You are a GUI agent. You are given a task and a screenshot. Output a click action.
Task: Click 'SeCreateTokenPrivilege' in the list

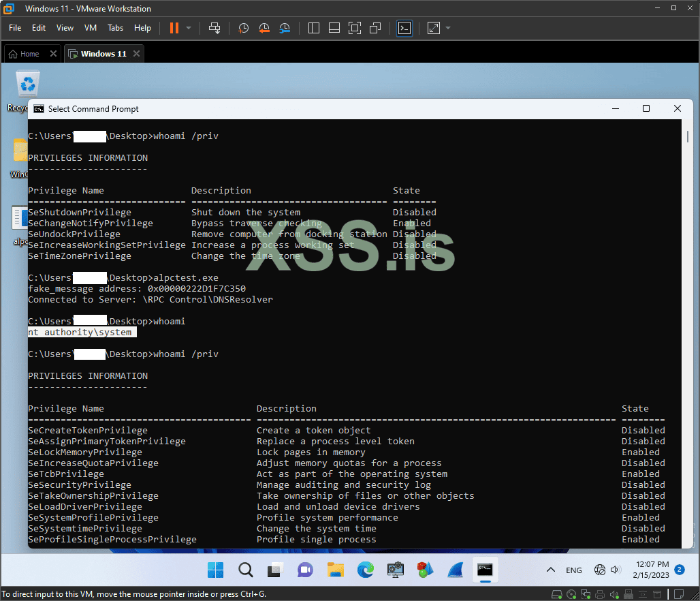88,430
